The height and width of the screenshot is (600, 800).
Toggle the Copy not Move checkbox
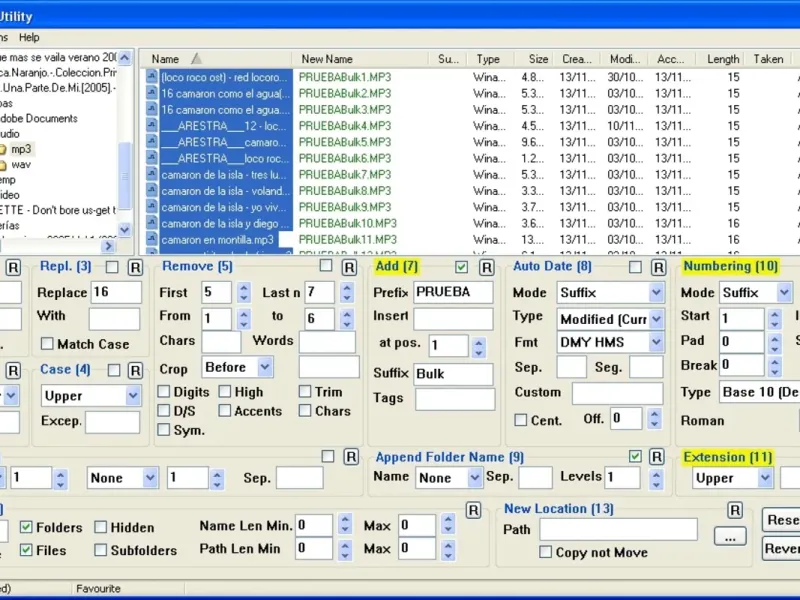point(546,552)
